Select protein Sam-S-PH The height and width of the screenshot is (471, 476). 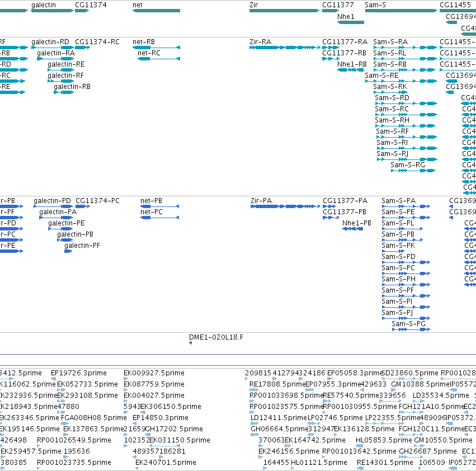pos(406,285)
